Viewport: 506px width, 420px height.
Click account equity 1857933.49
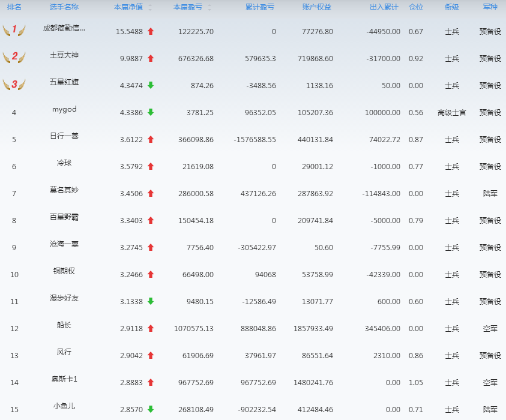[x=313, y=329]
